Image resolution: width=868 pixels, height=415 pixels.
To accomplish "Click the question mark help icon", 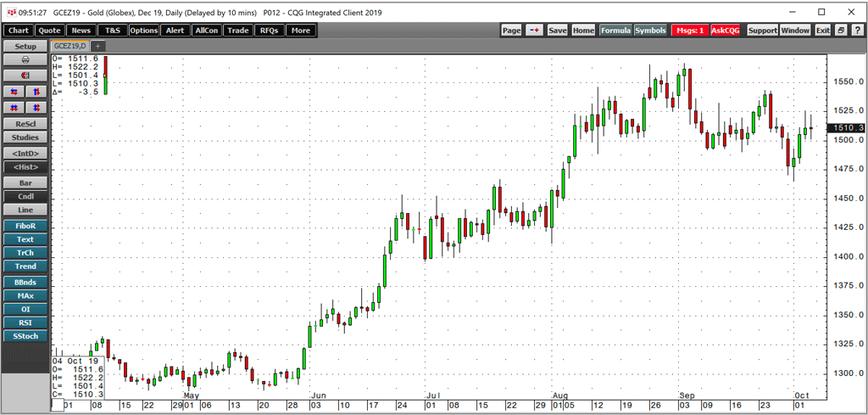I will 856,31.
